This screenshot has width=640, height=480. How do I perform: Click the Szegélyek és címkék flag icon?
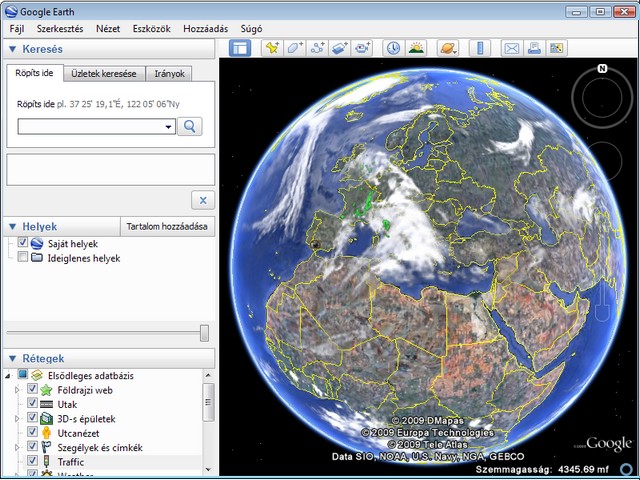[46, 447]
